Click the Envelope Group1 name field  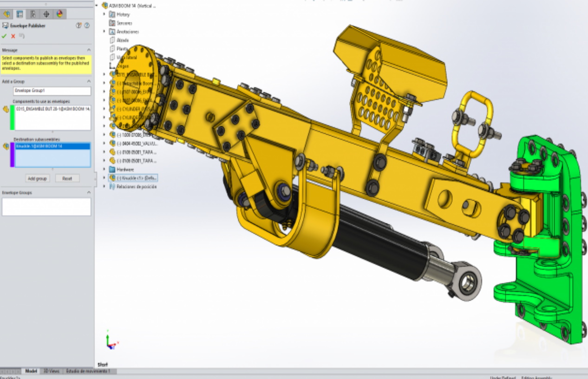pos(52,91)
